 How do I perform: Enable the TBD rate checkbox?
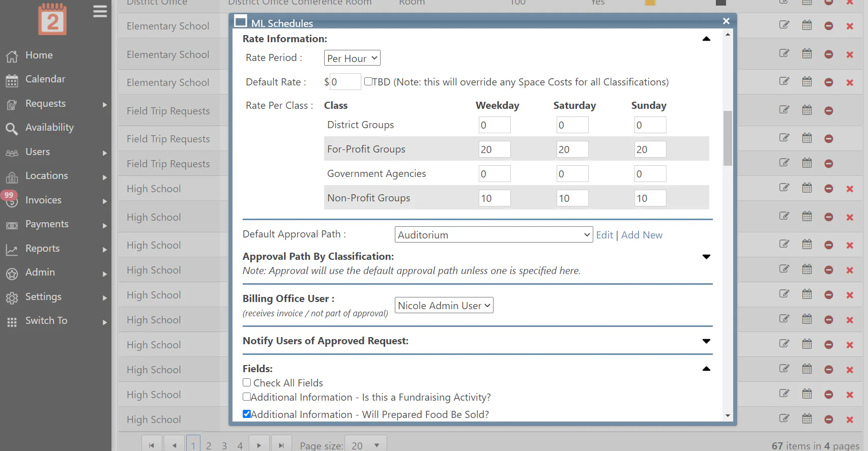tap(368, 81)
